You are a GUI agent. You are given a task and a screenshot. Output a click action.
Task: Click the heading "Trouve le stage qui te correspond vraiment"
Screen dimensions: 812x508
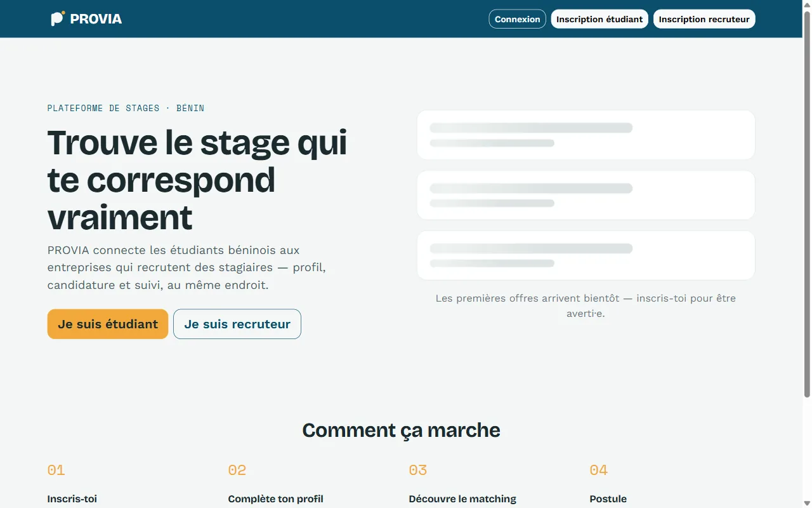197,180
